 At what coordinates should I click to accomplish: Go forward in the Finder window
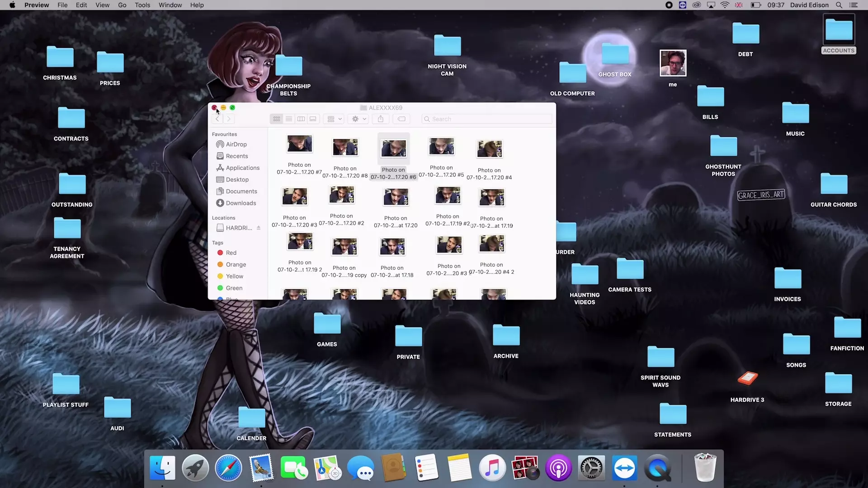pyautogui.click(x=229, y=119)
